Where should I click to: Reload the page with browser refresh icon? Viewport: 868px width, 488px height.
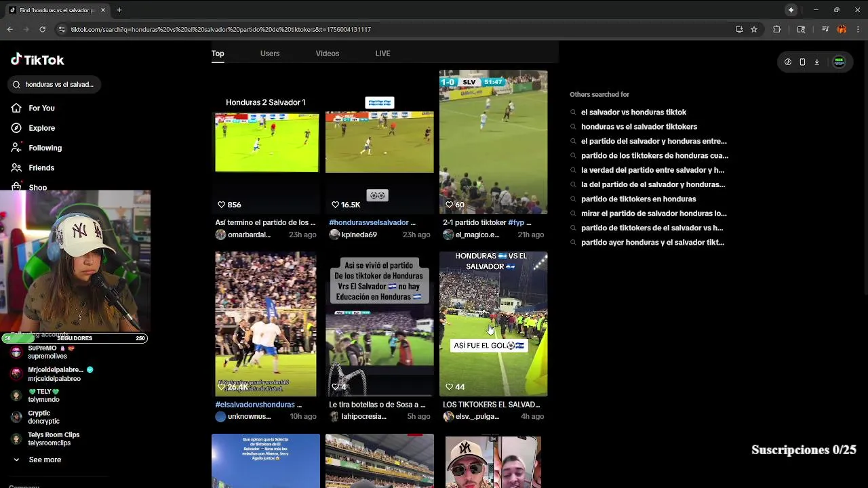pos(42,29)
